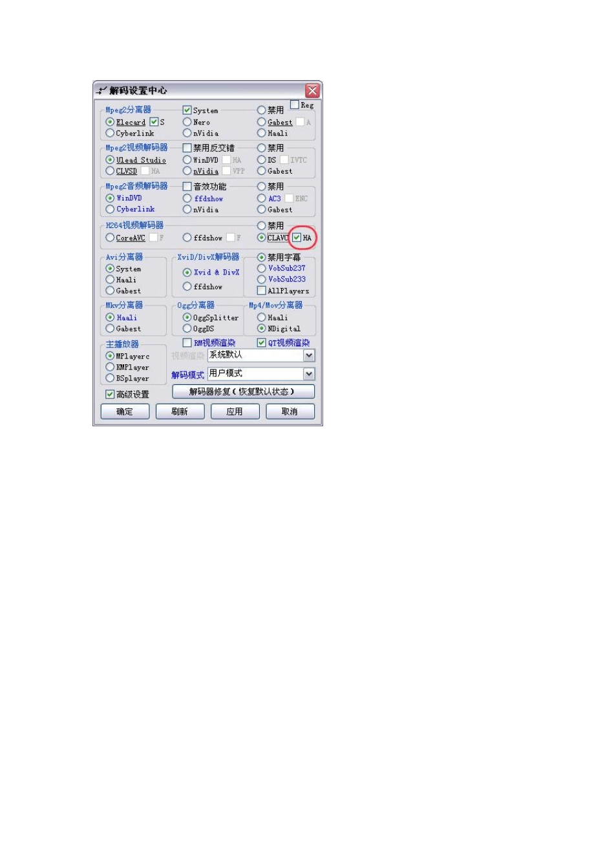Select VobSub237 subtitle filter
Viewport: 614px width, 868px height.
261,268
